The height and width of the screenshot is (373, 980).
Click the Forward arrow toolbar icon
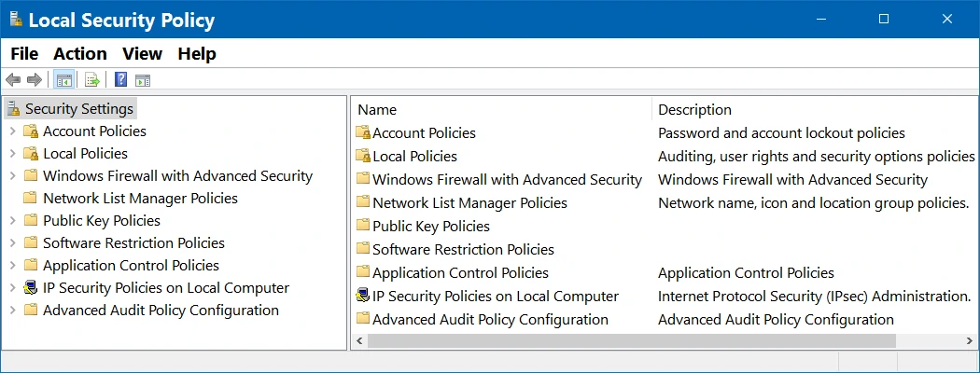click(35, 80)
